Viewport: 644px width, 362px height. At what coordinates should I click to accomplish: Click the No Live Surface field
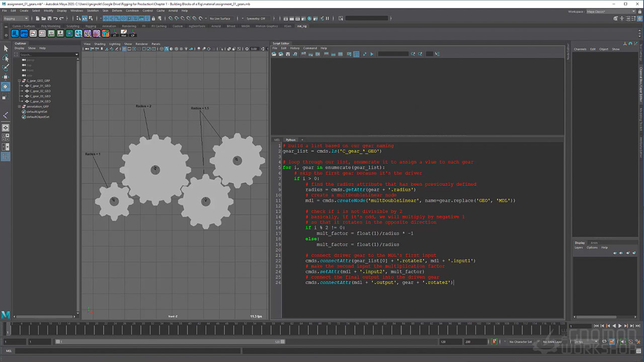tap(220, 19)
